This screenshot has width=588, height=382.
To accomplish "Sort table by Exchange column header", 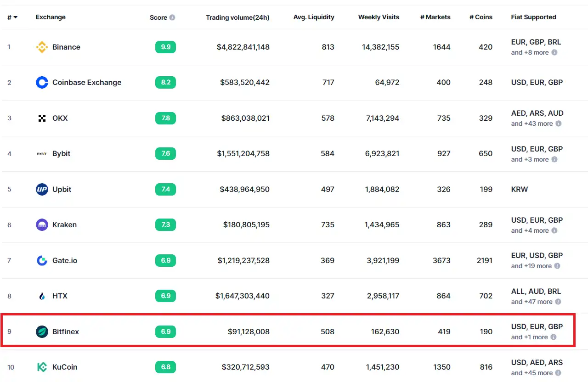I will [x=51, y=17].
